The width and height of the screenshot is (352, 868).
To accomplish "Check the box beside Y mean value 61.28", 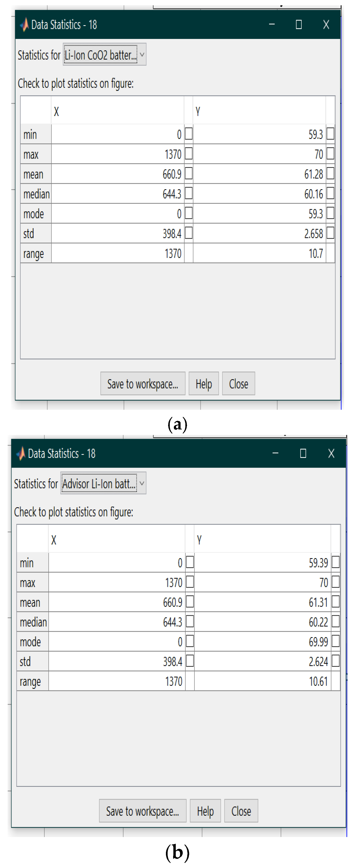I will (x=330, y=174).
